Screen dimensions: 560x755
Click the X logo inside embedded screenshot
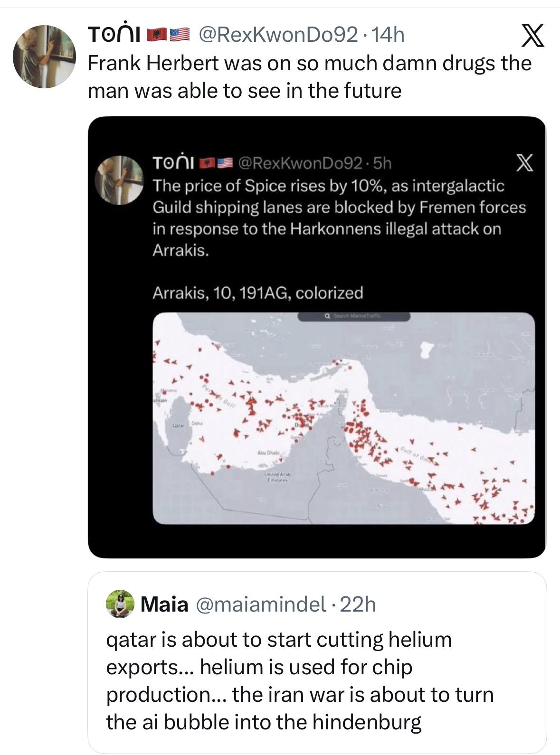(524, 163)
